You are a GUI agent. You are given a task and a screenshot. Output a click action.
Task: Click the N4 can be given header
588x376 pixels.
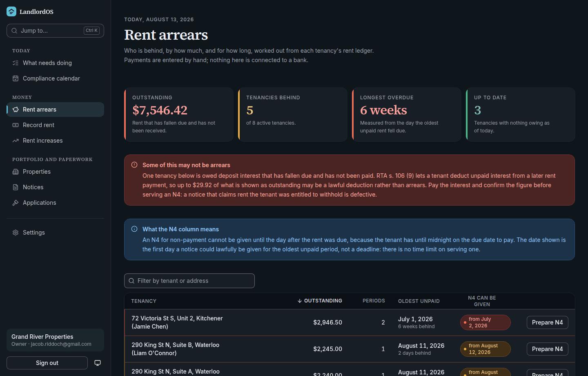[482, 301]
